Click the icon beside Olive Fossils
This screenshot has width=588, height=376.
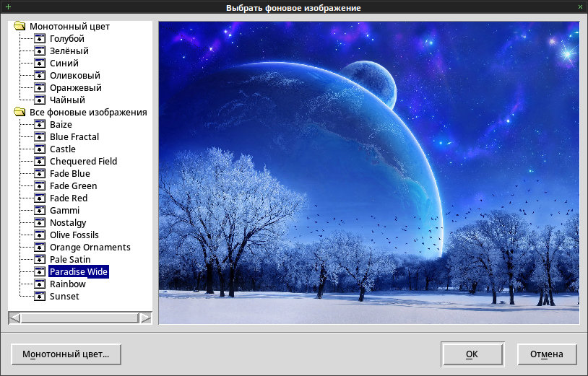(x=40, y=235)
